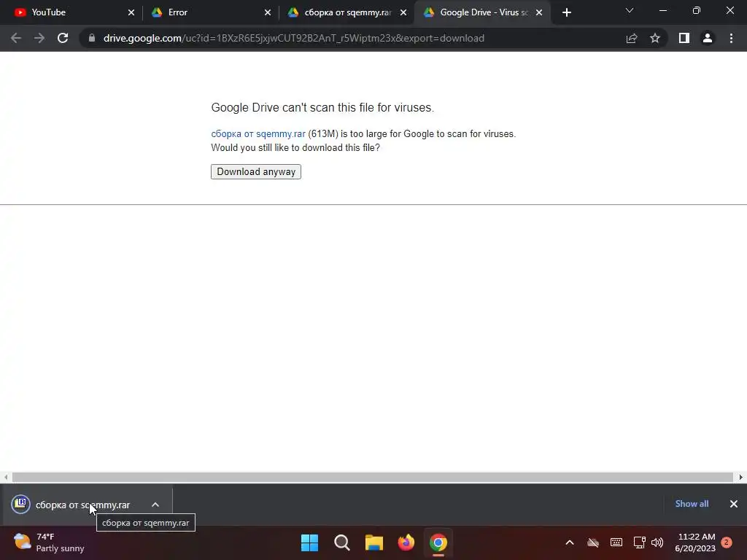Screen dimensions: 747x560
Task: Open the tab search dropdown
Action: click(630, 10)
